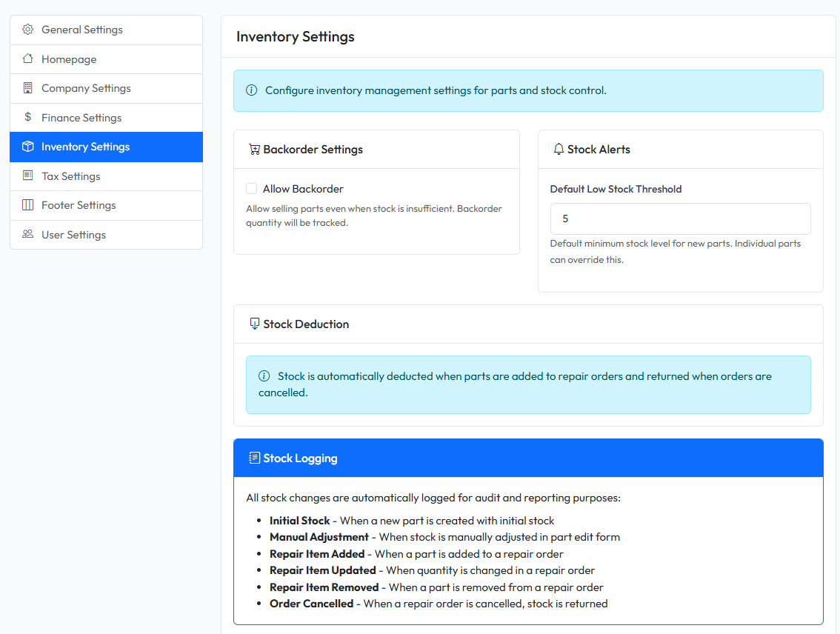Viewport: 840px width, 634px height.
Task: Click the shield icon beside Stock Deduction
Action: click(254, 324)
